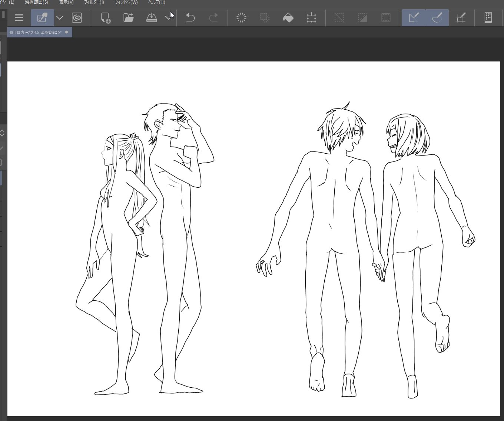This screenshot has height=421, width=504.
Task: Open the フィルター(I) menu
Action: coord(94,3)
